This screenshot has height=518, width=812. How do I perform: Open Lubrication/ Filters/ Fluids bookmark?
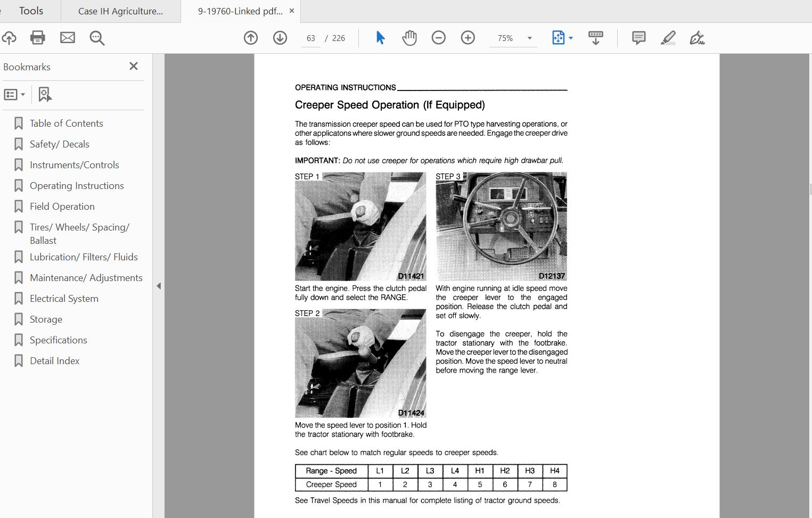click(84, 257)
